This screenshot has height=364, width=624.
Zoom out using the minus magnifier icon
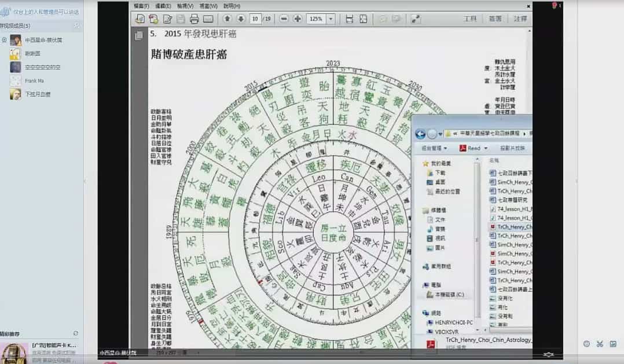click(283, 19)
